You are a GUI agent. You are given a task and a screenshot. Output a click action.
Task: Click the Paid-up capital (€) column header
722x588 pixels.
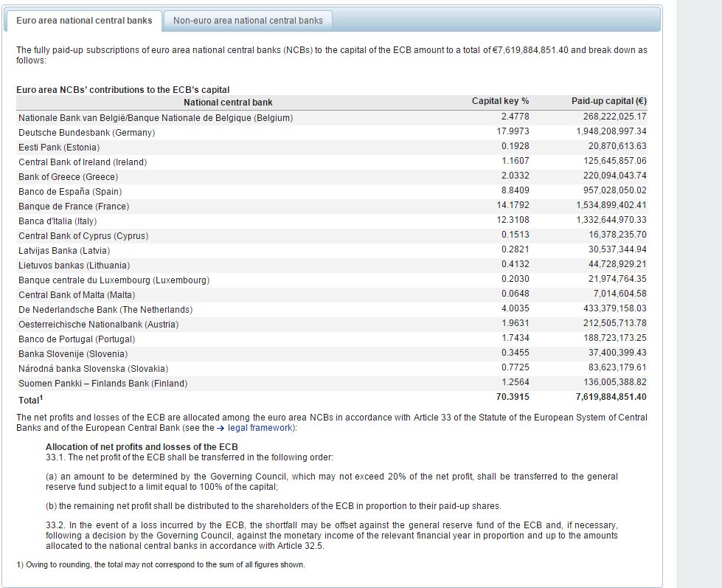pos(608,101)
